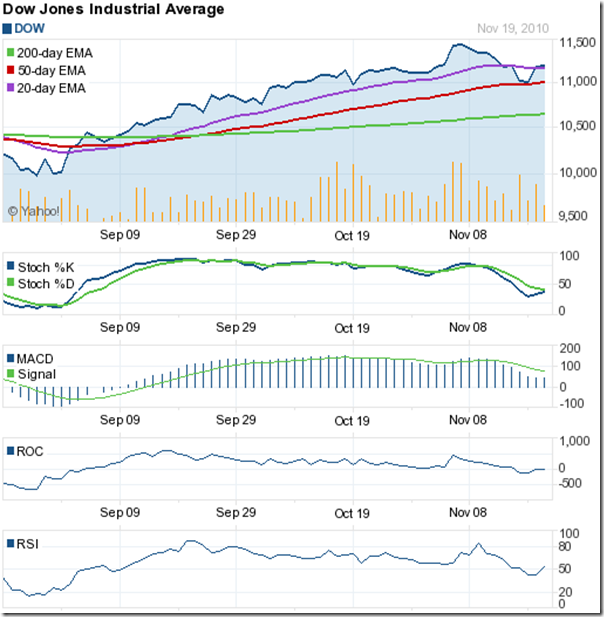The width and height of the screenshot is (604, 617).
Task: Select the green 200-day EMA swatch
Action: pyautogui.click(x=11, y=52)
